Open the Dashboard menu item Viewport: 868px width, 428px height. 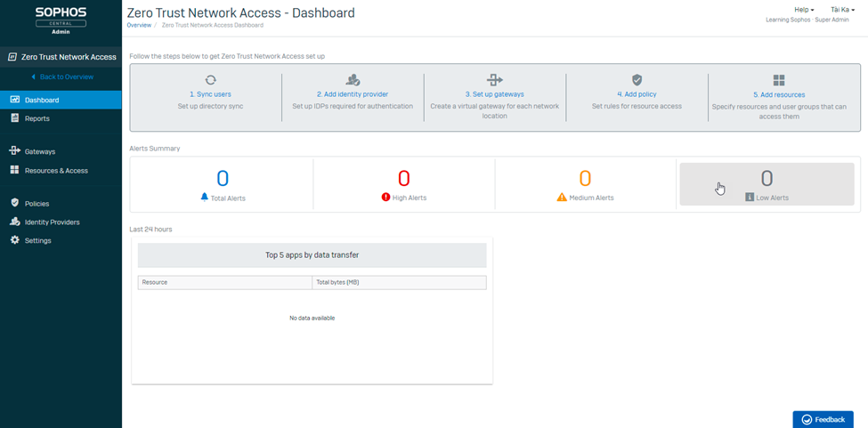[x=61, y=100]
